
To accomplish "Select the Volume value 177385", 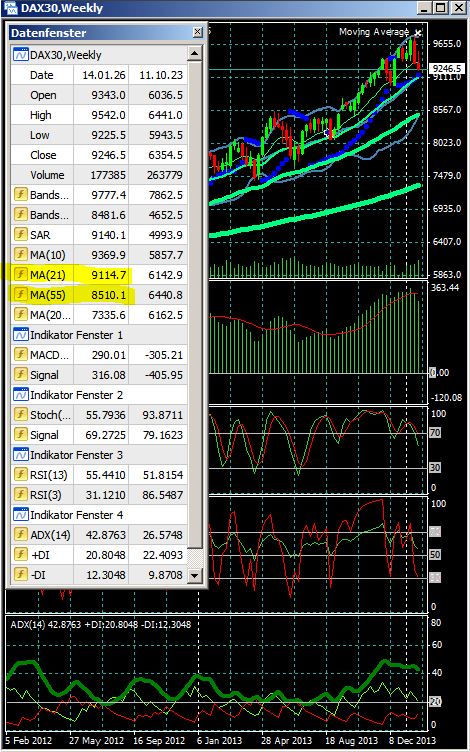I will coord(106,175).
